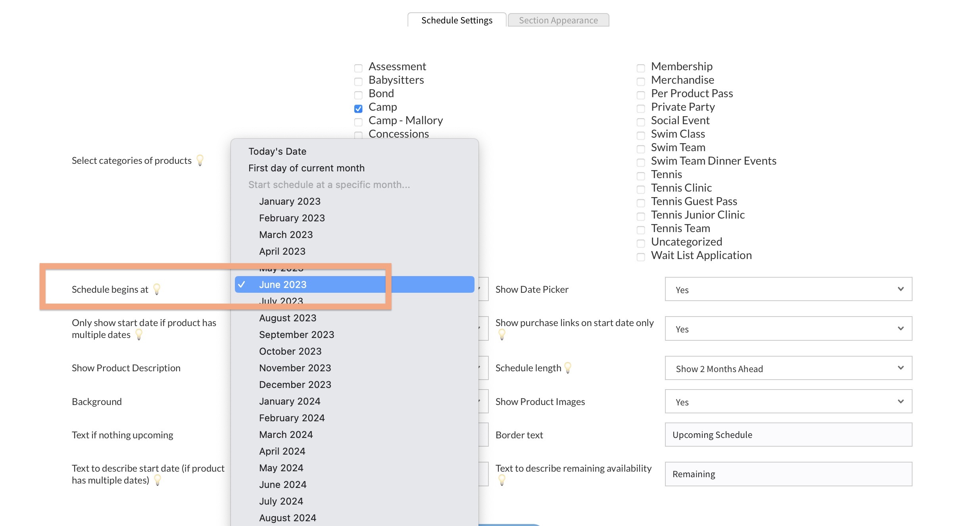
Task: Click lightbulb under Show purchase links label
Action: pos(502,334)
